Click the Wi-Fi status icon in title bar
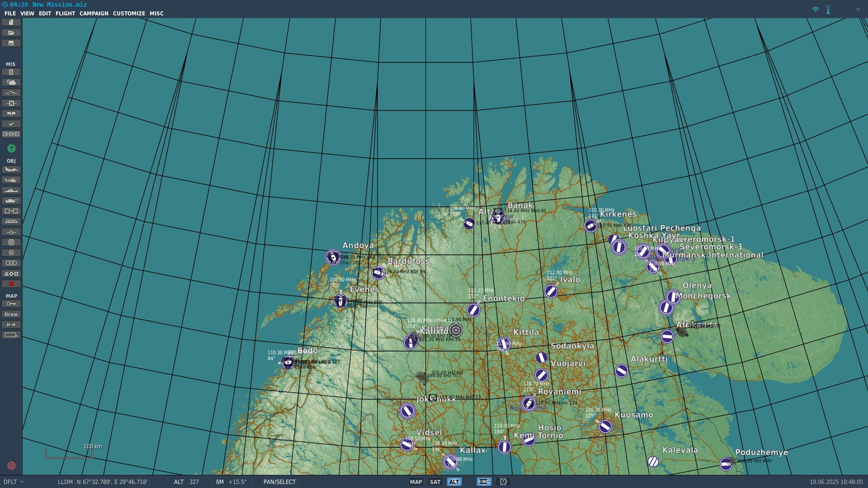 point(815,9)
